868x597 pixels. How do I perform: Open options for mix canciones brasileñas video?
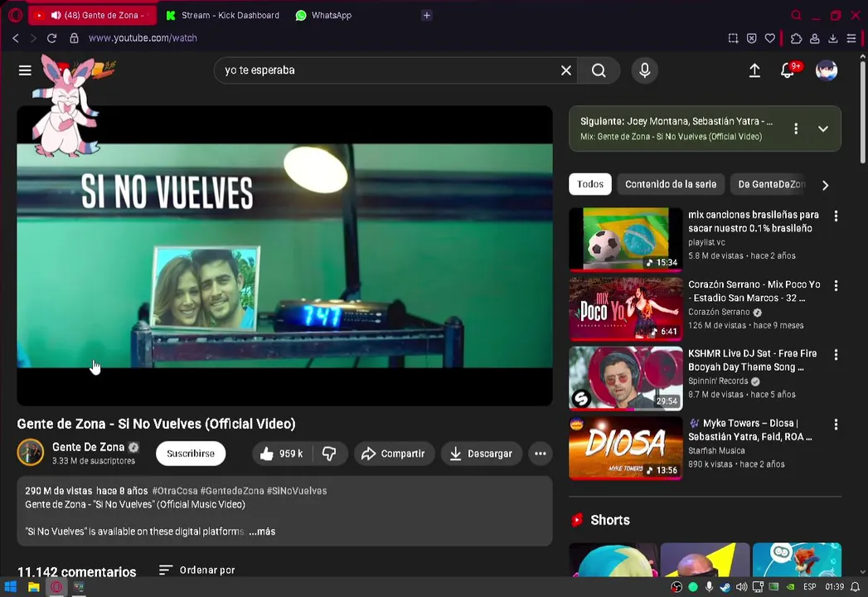click(x=836, y=216)
